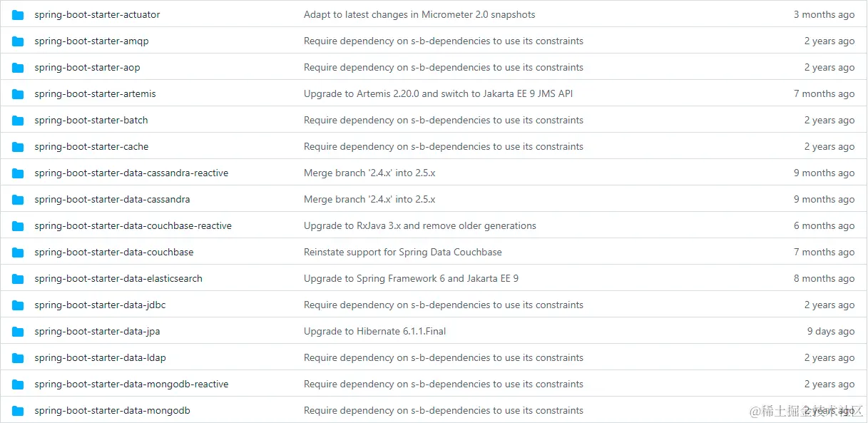Open the 'Merge branch' commit in the cassandra-reactive row
Image resolution: width=868 pixels, height=423 pixels.
click(x=369, y=173)
